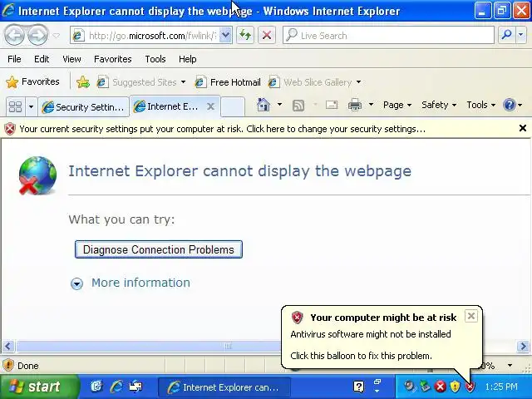Open the search provider dropdown arrow
532x399 pixels.
pyautogui.click(x=521, y=35)
